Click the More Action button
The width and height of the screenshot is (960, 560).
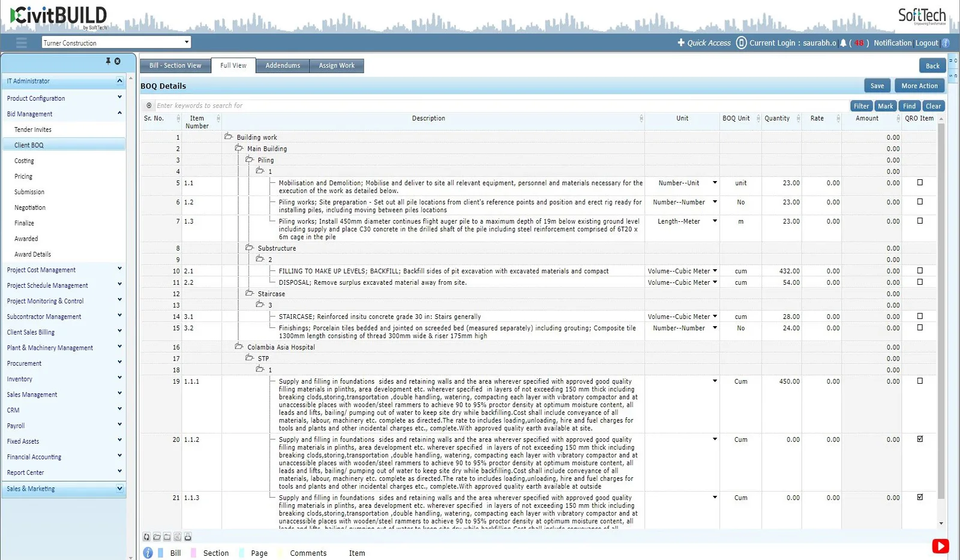tap(919, 86)
